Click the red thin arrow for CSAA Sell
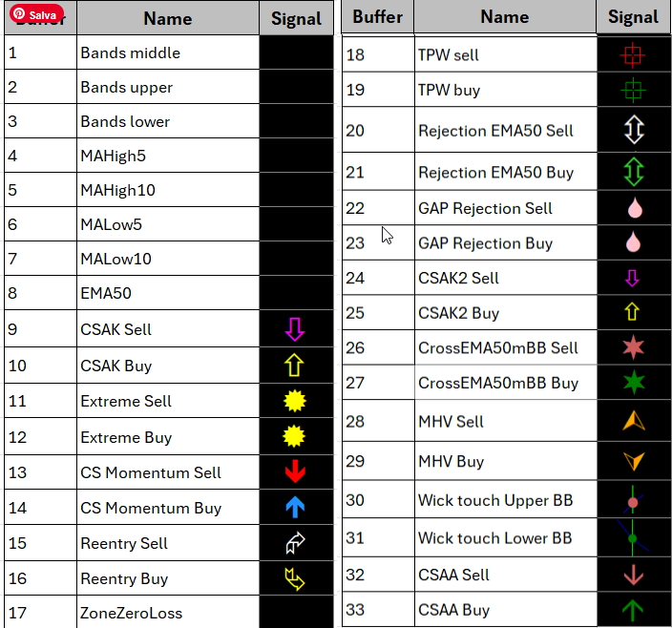Screen dimensions: 672x628 pyautogui.click(x=634, y=575)
